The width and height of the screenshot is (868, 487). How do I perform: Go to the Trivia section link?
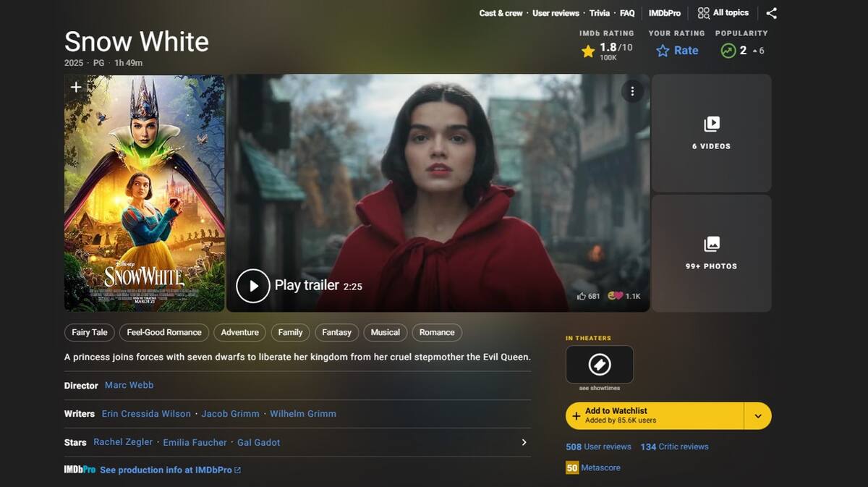point(600,13)
